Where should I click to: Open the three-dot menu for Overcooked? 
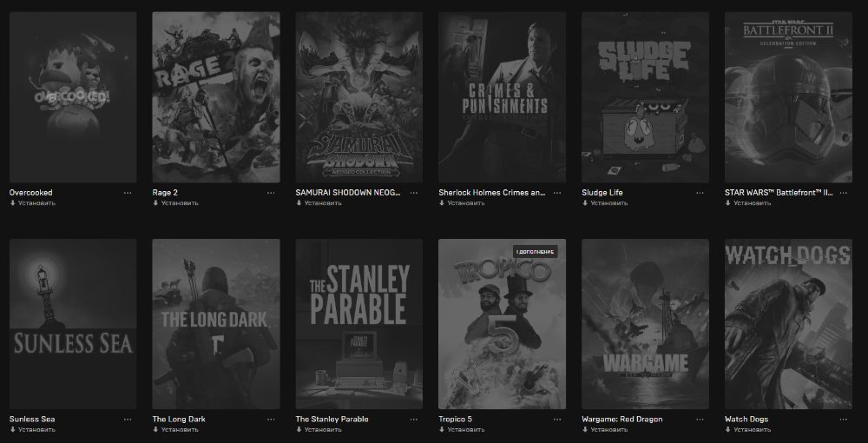pyautogui.click(x=128, y=193)
